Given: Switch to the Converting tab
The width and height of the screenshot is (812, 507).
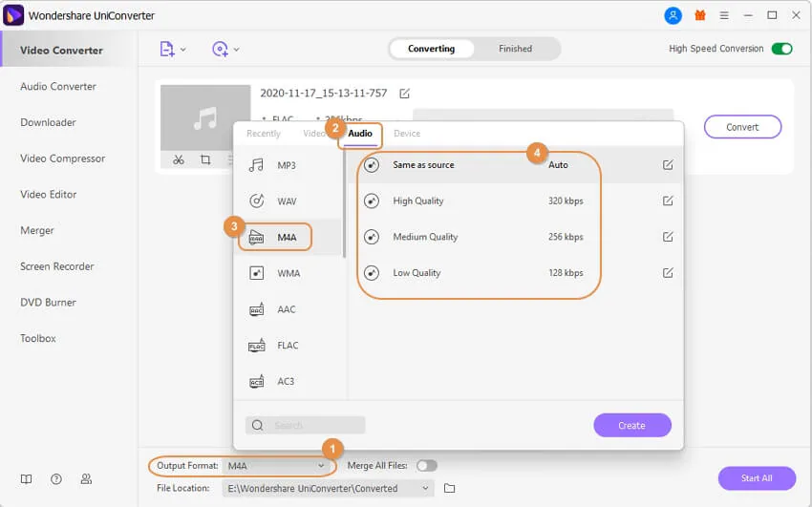Looking at the screenshot, I should [432, 49].
